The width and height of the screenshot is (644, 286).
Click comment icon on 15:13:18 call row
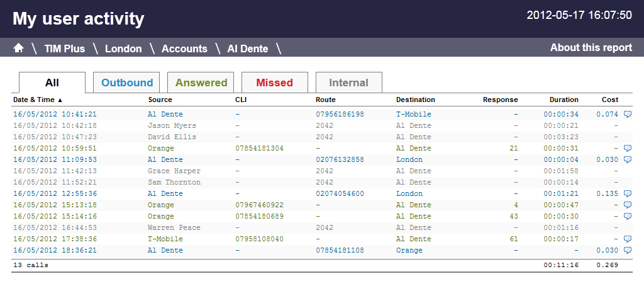(627, 205)
